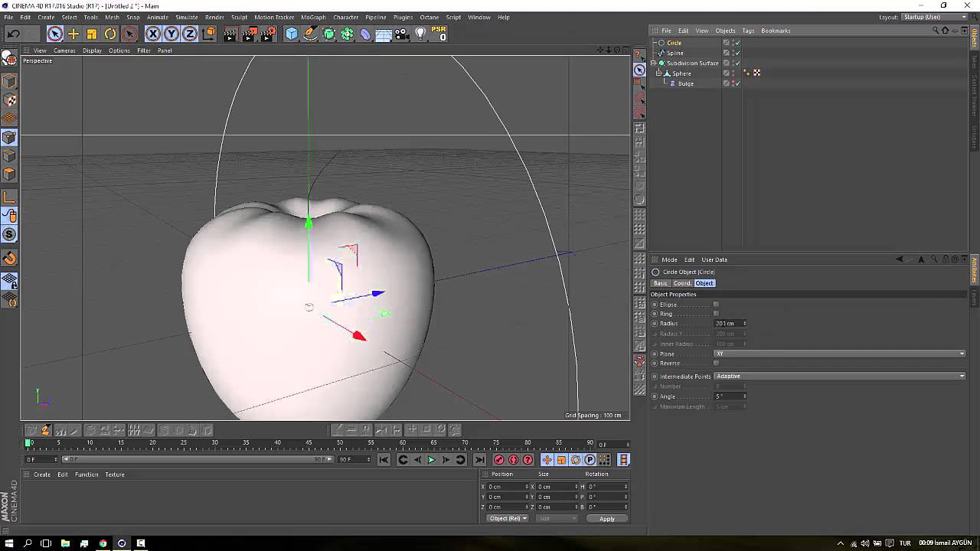
Task: Add a Cube primitive object
Action: pos(292,34)
